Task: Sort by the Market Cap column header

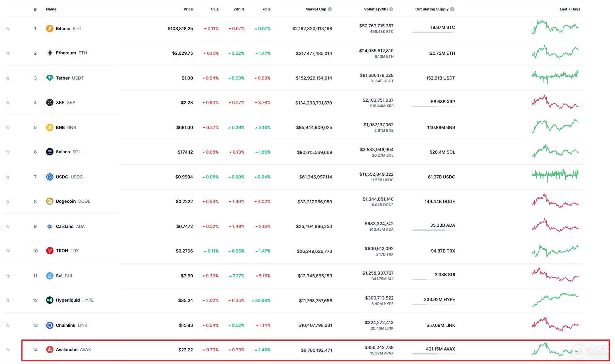Action: (316, 9)
